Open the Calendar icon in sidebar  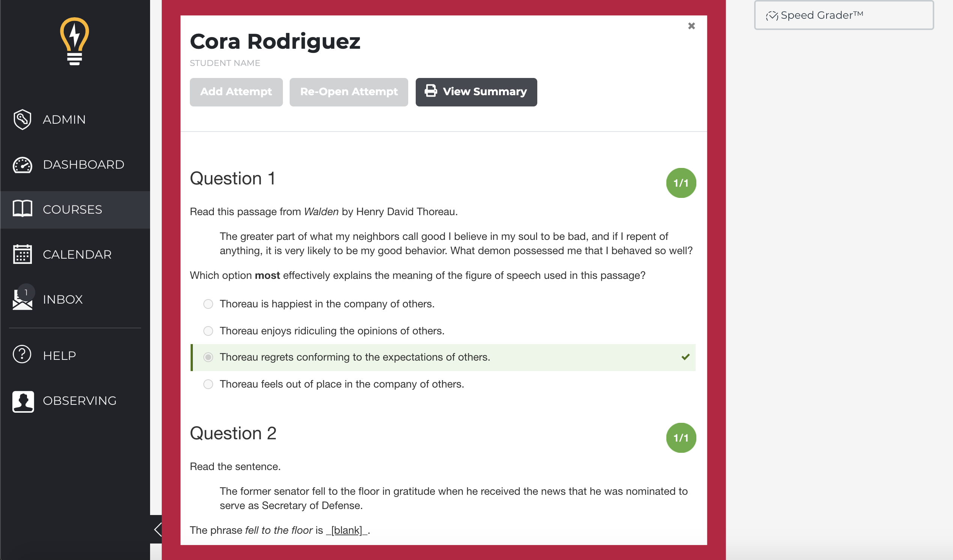[22, 254]
